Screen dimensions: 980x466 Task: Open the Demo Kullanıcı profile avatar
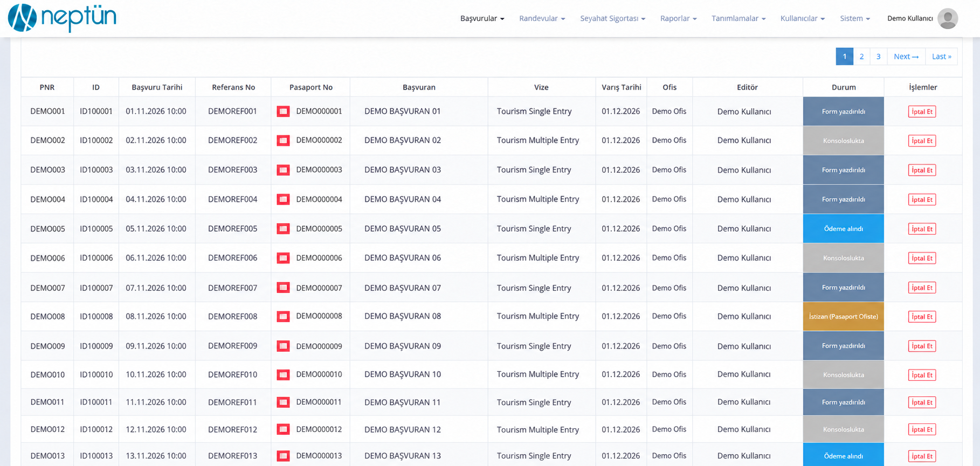pos(947,18)
